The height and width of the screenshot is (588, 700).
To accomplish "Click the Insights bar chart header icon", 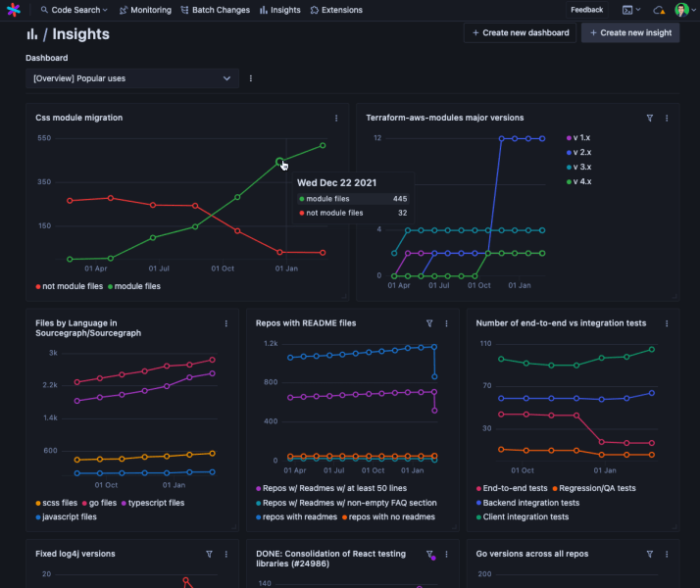I will 31,34.
